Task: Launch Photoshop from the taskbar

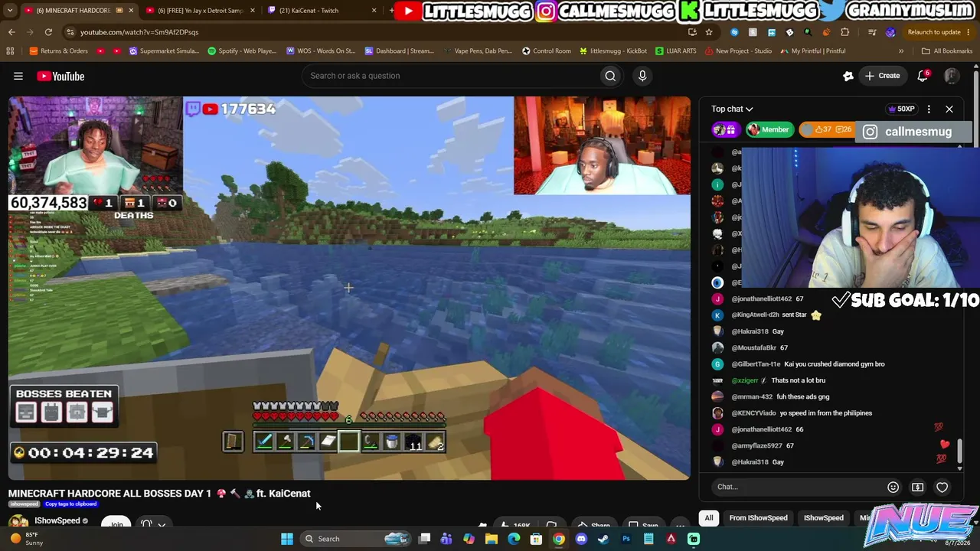Action: click(626, 539)
